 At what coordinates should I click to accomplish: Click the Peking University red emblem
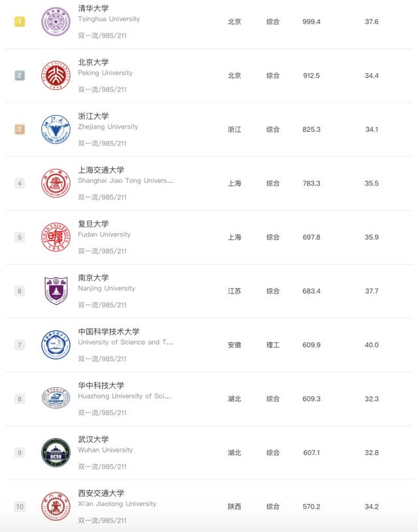pyautogui.click(x=56, y=75)
